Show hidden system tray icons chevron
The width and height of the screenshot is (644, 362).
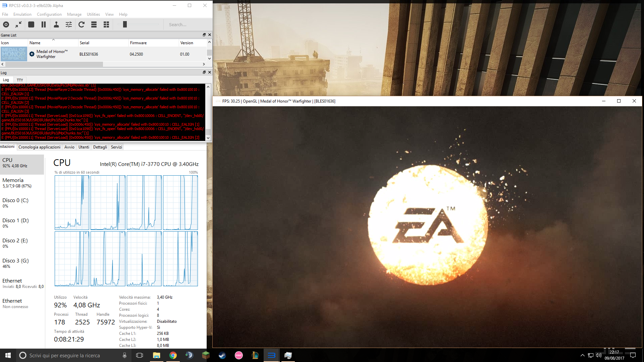click(582, 355)
